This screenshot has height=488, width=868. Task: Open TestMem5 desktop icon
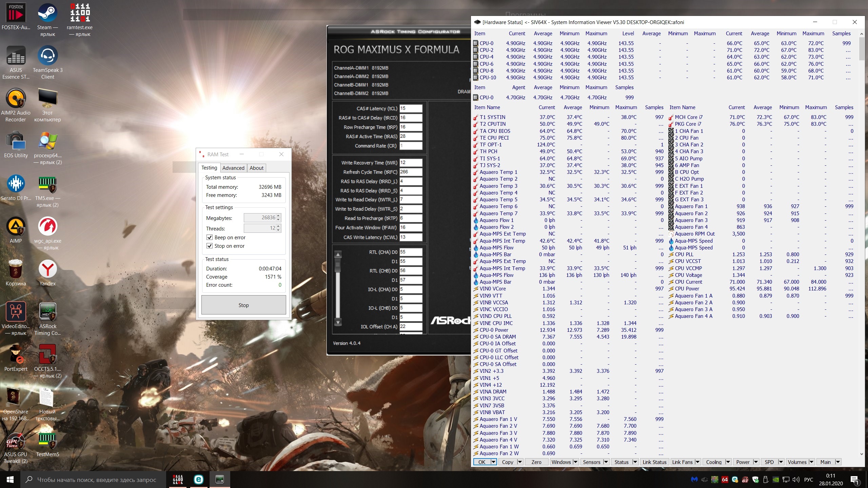click(x=47, y=441)
